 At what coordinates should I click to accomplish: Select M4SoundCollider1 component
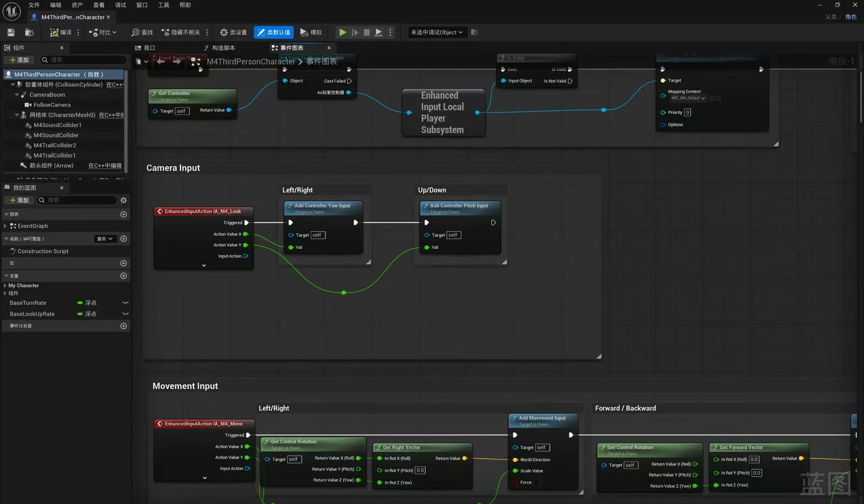pyautogui.click(x=57, y=125)
